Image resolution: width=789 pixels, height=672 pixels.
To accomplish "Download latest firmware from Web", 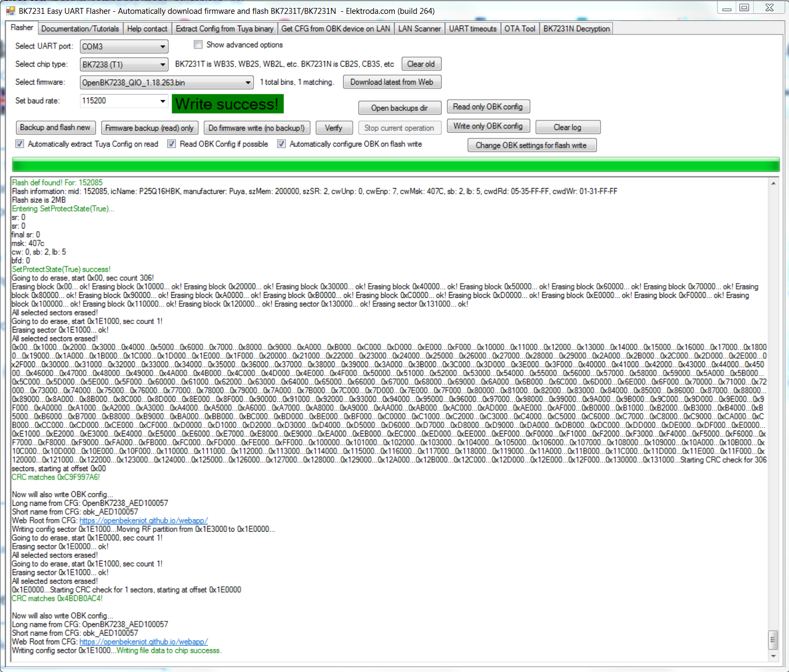I will [x=392, y=82].
